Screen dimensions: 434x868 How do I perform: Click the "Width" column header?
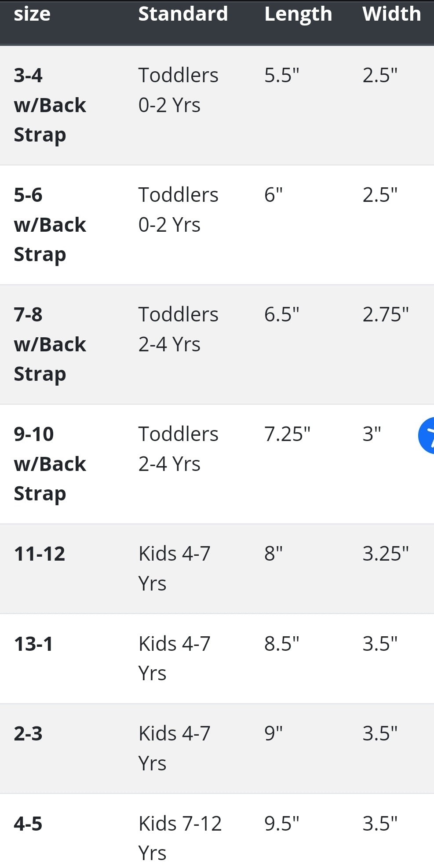(391, 14)
